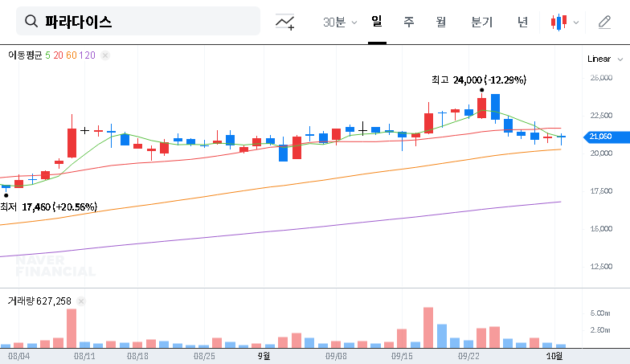Open the add indicator chart icon
The image size is (630, 364).
(284, 22)
